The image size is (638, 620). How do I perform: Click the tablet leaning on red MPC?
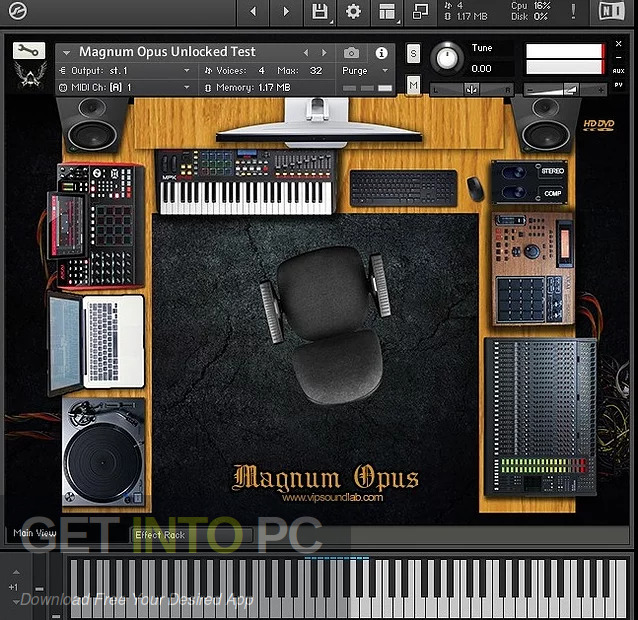[x=67, y=225]
